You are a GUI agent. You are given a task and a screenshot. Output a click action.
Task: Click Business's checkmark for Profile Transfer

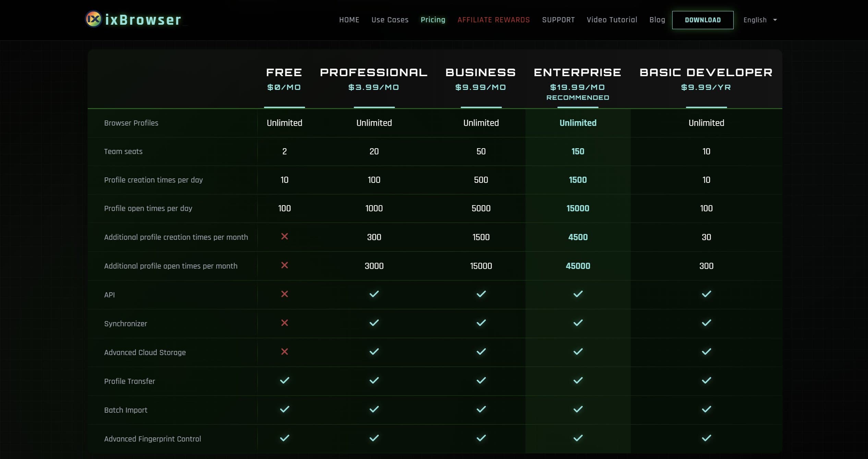point(481,380)
